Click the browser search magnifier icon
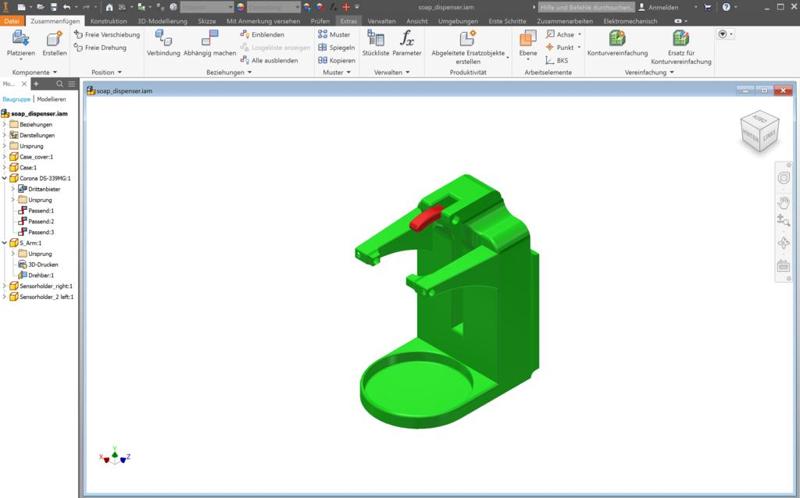 click(60, 84)
